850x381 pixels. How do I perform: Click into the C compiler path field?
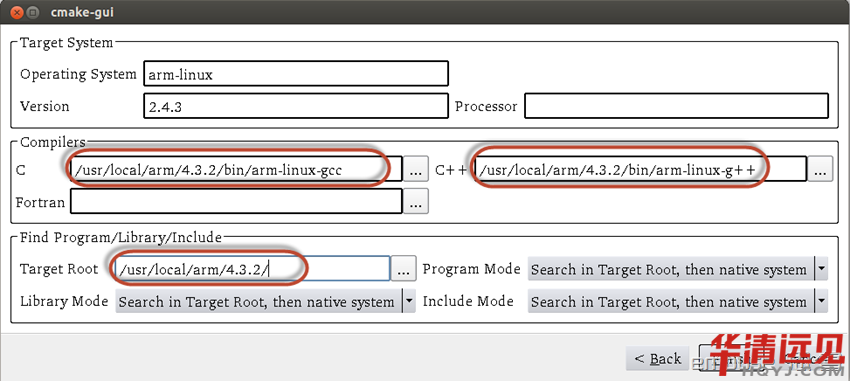(236, 171)
